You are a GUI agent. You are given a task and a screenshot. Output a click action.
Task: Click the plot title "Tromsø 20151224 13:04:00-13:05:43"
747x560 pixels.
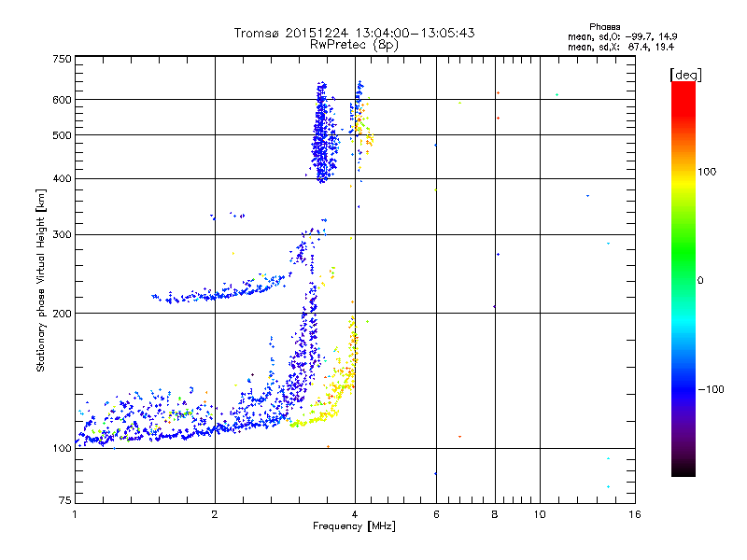tap(354, 33)
